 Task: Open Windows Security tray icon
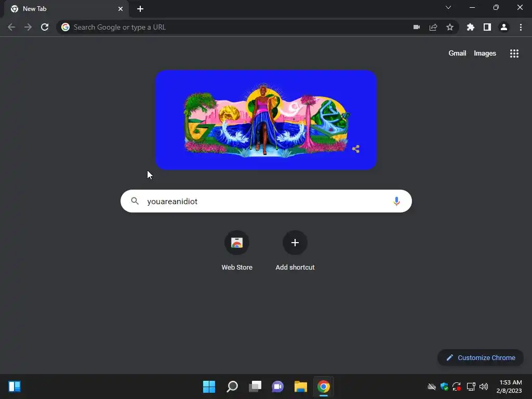pyautogui.click(x=444, y=387)
